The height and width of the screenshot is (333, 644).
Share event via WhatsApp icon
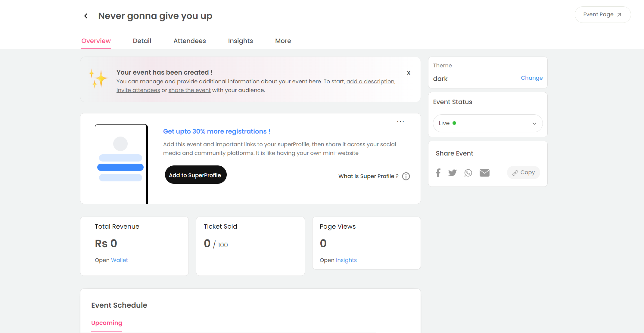(468, 173)
